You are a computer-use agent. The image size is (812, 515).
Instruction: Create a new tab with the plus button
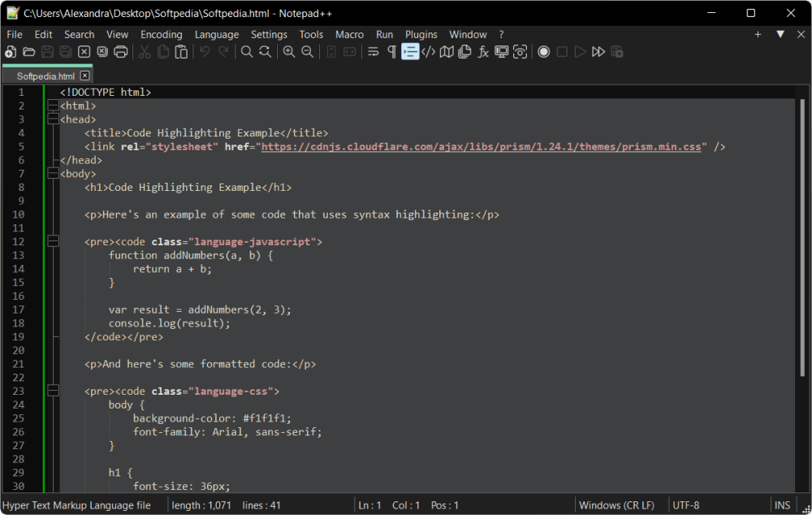[758, 34]
